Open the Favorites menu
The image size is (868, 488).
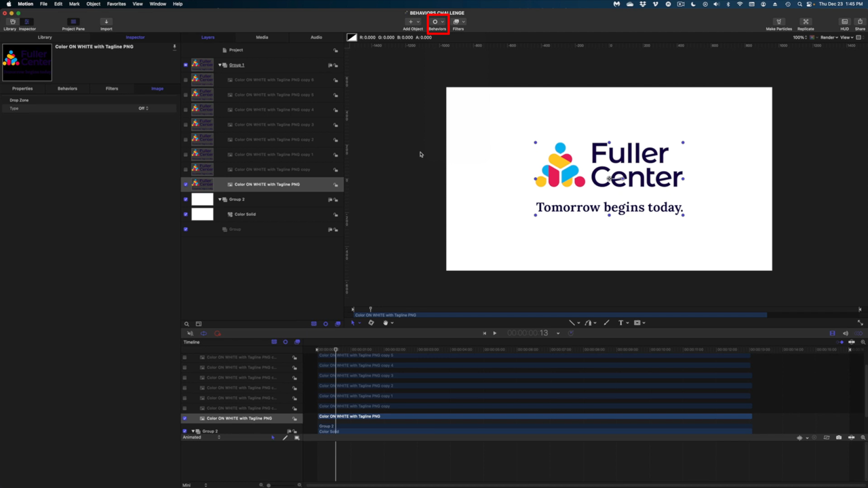click(x=117, y=4)
